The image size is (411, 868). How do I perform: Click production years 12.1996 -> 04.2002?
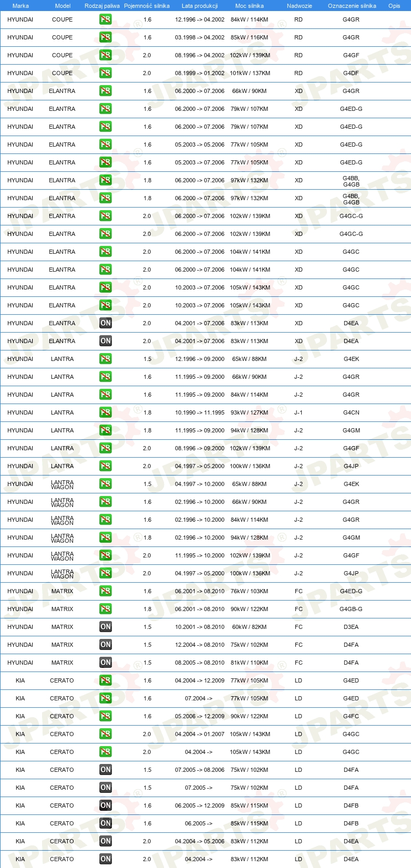[x=200, y=19]
